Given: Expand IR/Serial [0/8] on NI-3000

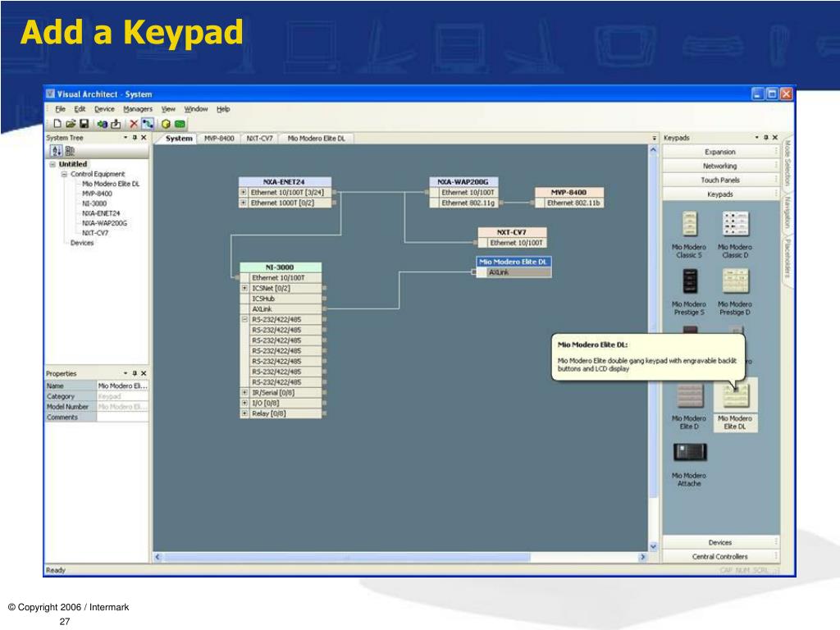Looking at the screenshot, I should (244, 393).
